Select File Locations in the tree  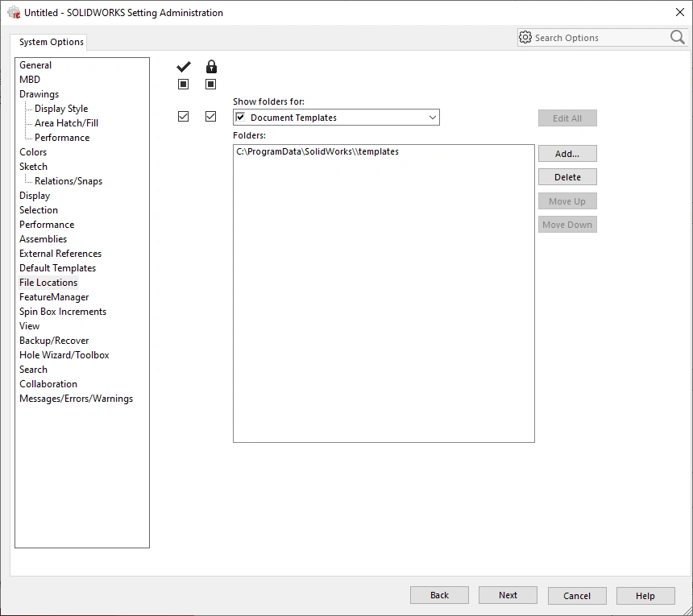coord(48,283)
